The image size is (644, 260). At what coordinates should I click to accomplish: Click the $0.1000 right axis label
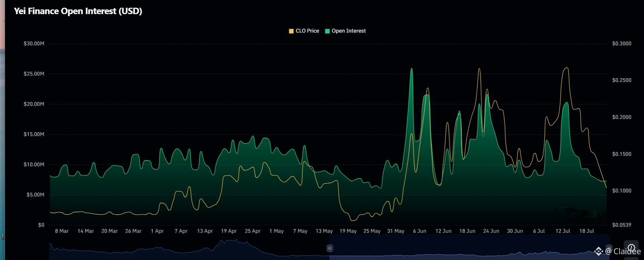coord(622,191)
